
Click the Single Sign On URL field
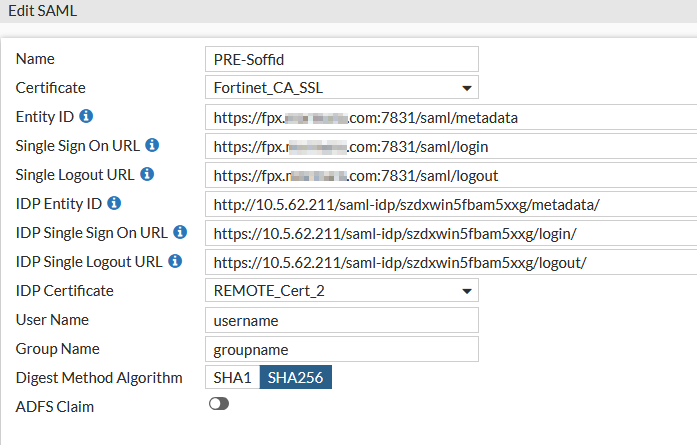click(450, 146)
